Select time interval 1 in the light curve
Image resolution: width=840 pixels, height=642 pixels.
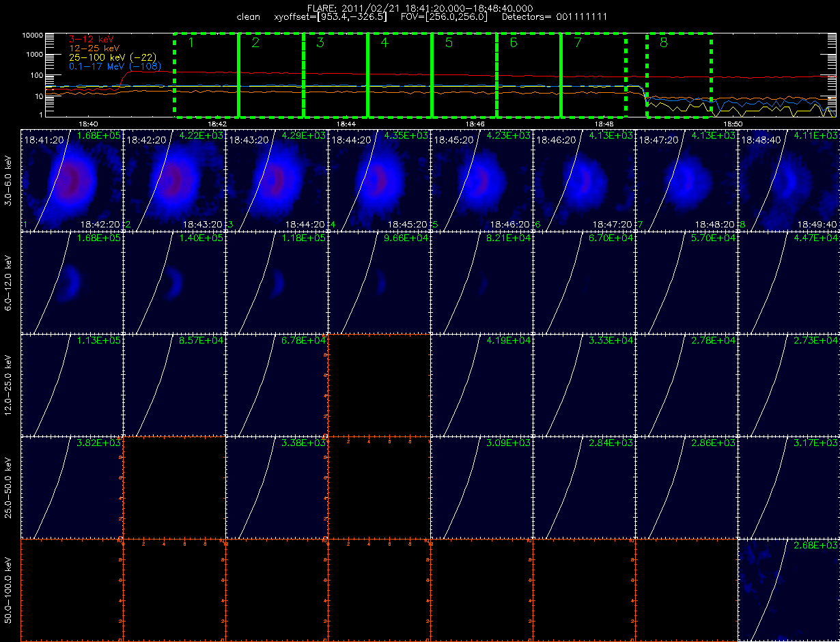pyautogui.click(x=207, y=74)
